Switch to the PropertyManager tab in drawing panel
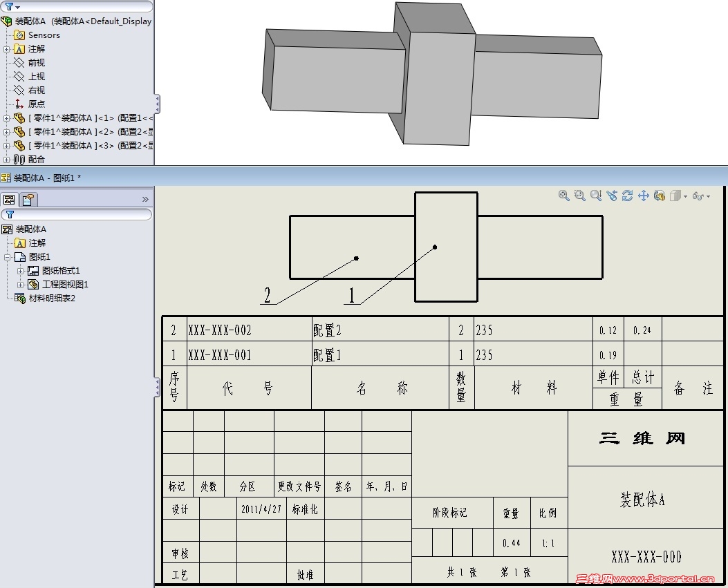Screen dimensions: 728x588 pyautogui.click(x=28, y=200)
